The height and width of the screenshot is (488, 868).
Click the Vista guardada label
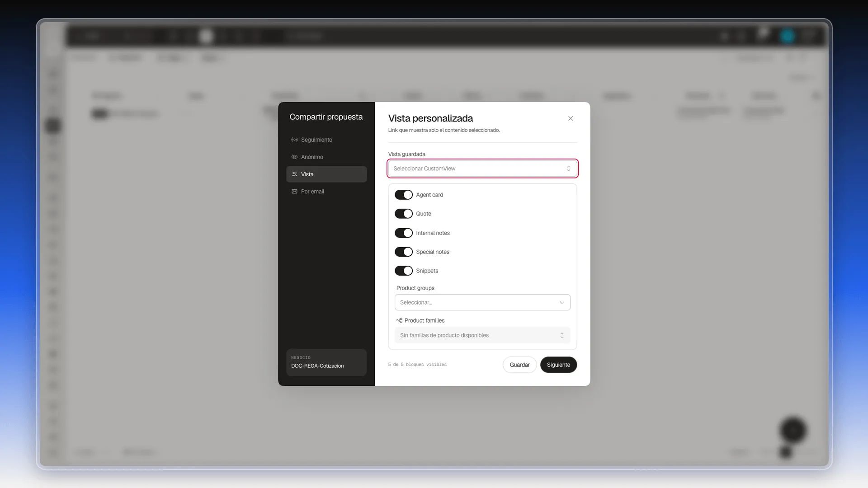407,154
